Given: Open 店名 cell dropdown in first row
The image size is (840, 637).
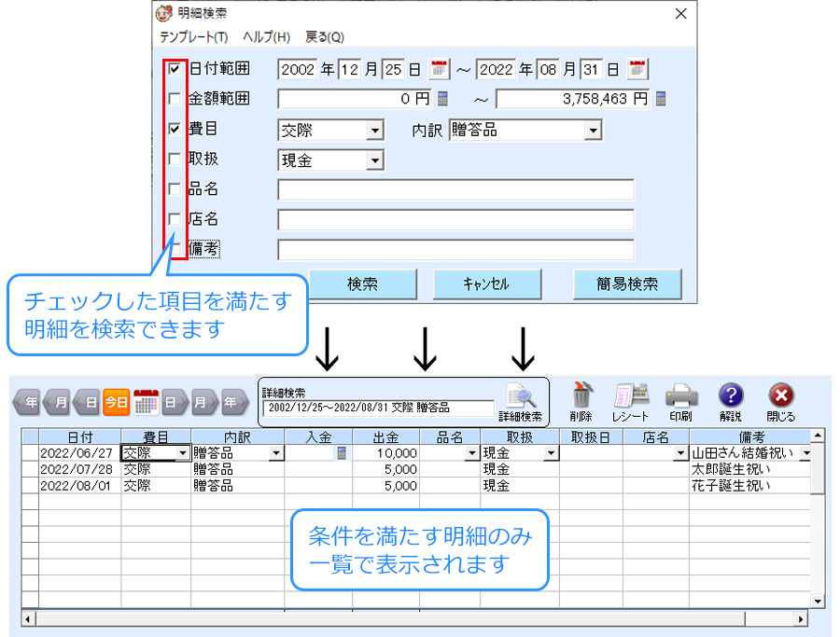Looking at the screenshot, I should (x=681, y=453).
